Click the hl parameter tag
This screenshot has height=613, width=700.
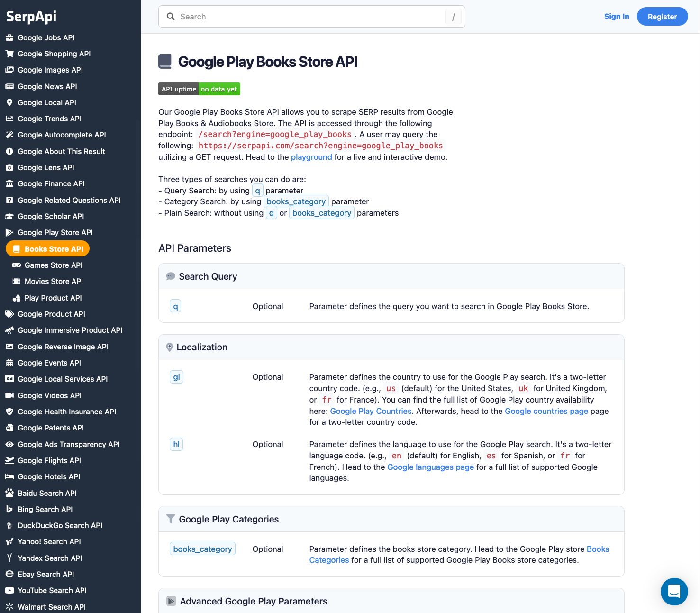pyautogui.click(x=176, y=444)
